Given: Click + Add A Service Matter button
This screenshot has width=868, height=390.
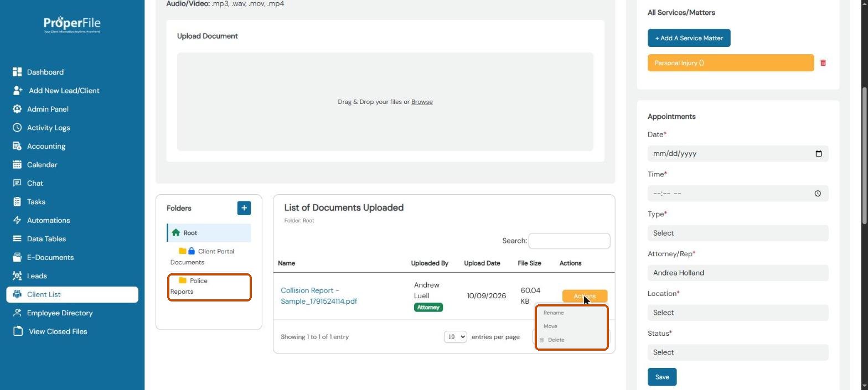Looking at the screenshot, I should (689, 38).
